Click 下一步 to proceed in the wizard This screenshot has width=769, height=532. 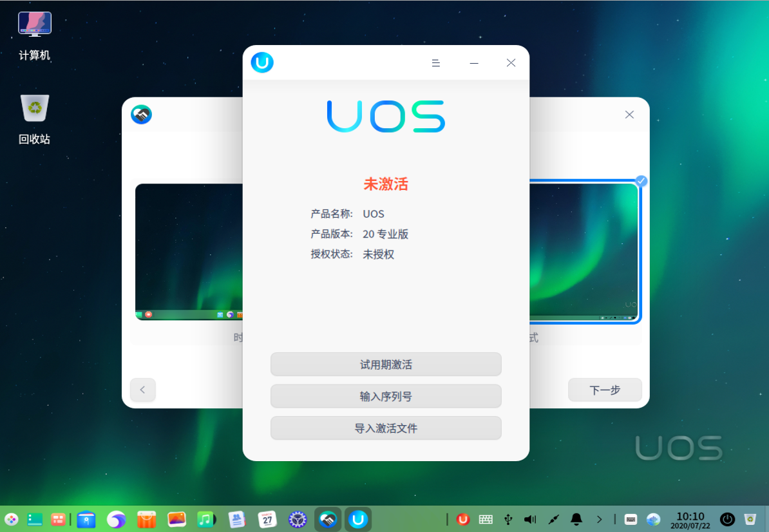point(604,390)
